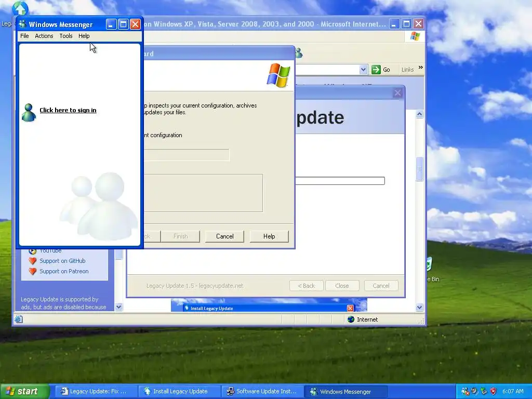Close the Install Legacy Update screenshot thumbnail
The width and height of the screenshot is (532, 399).
(350, 308)
